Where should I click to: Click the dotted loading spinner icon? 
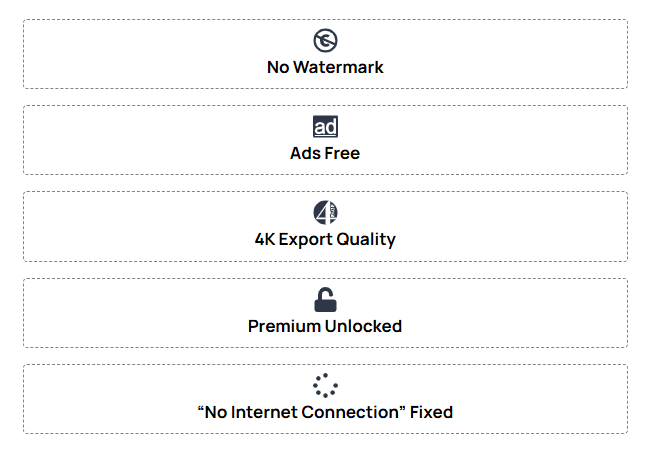coord(325,385)
